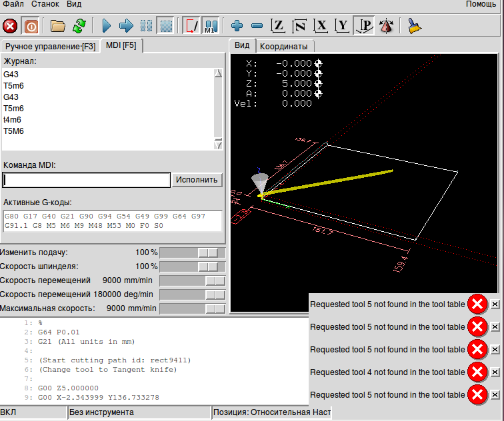This screenshot has height=421, width=504.
Task: Dismiss the tool 4 not found error
Action: pyautogui.click(x=495, y=372)
